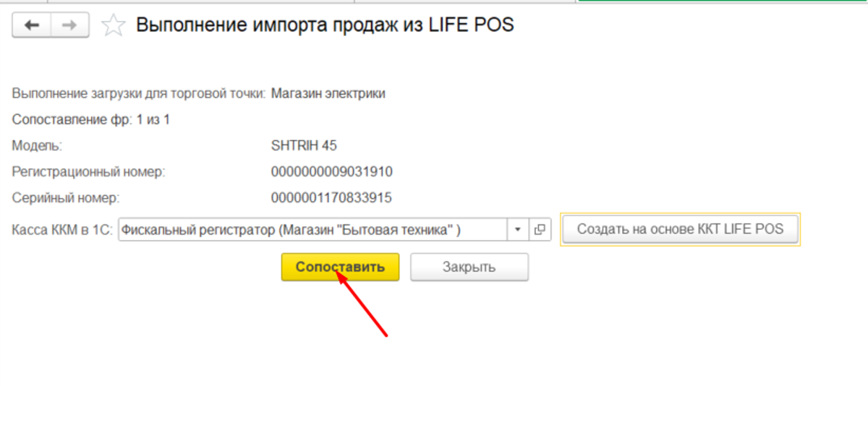The height and width of the screenshot is (448, 868).
Task: Select serial number 0000001170833915
Action: (331, 197)
